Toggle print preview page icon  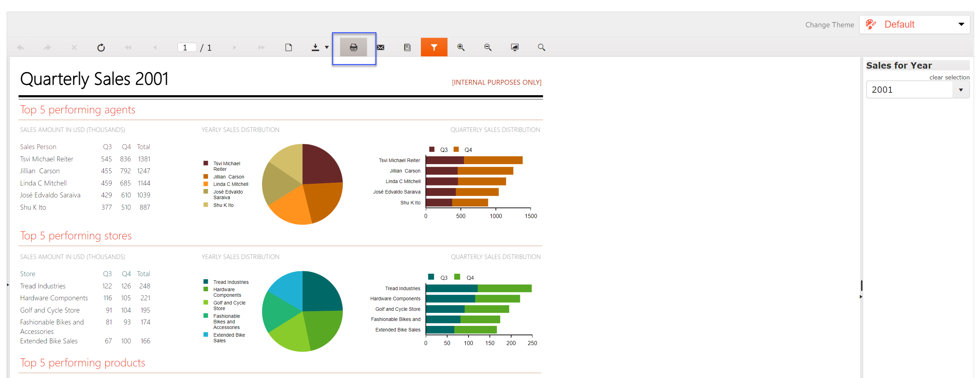[288, 48]
